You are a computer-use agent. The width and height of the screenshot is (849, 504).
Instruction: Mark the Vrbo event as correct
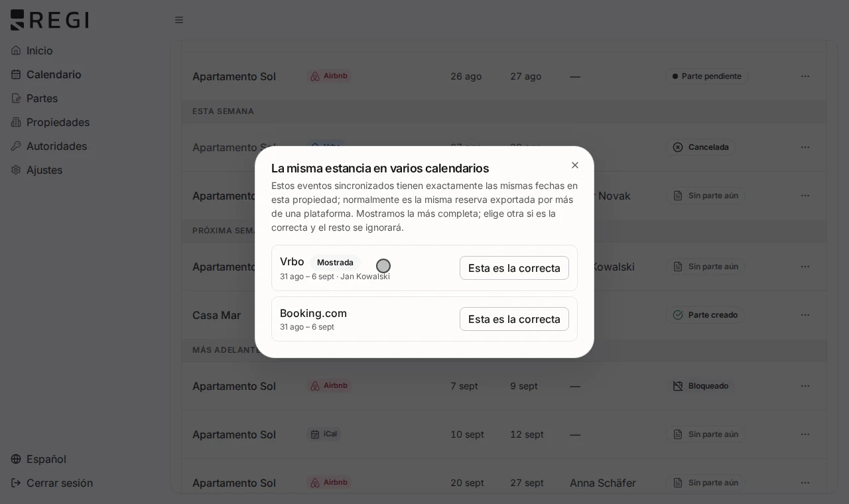514,268
